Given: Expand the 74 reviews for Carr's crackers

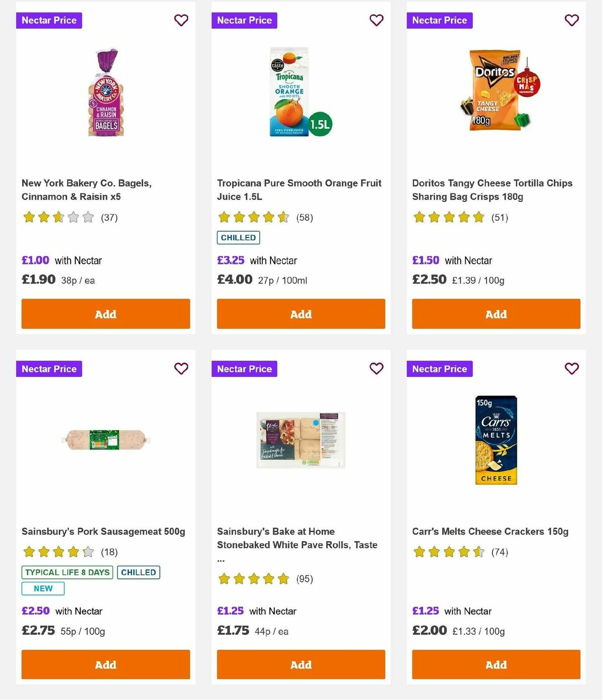Looking at the screenshot, I should point(500,552).
